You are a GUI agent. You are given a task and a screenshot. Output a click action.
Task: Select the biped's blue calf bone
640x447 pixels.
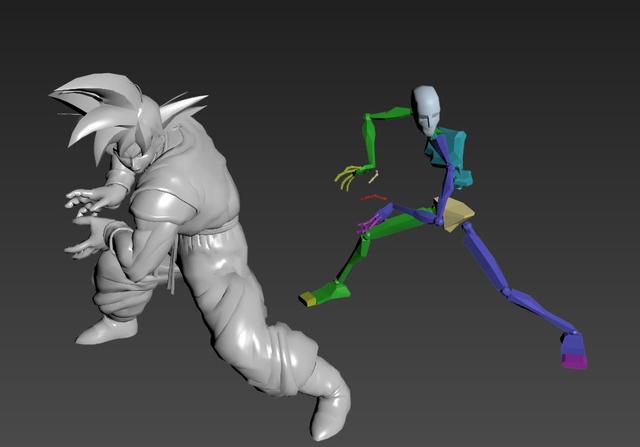tap(543, 311)
